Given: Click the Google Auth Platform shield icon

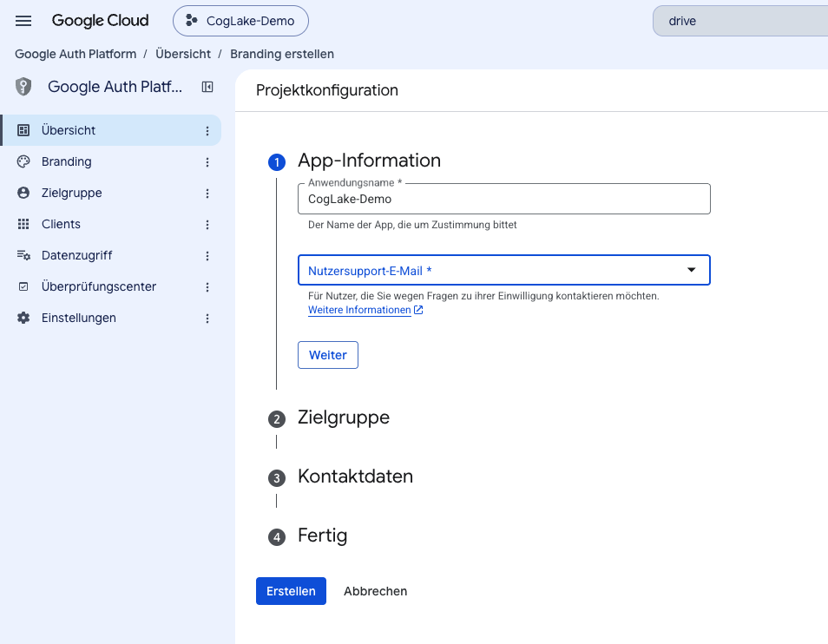Looking at the screenshot, I should [23, 87].
